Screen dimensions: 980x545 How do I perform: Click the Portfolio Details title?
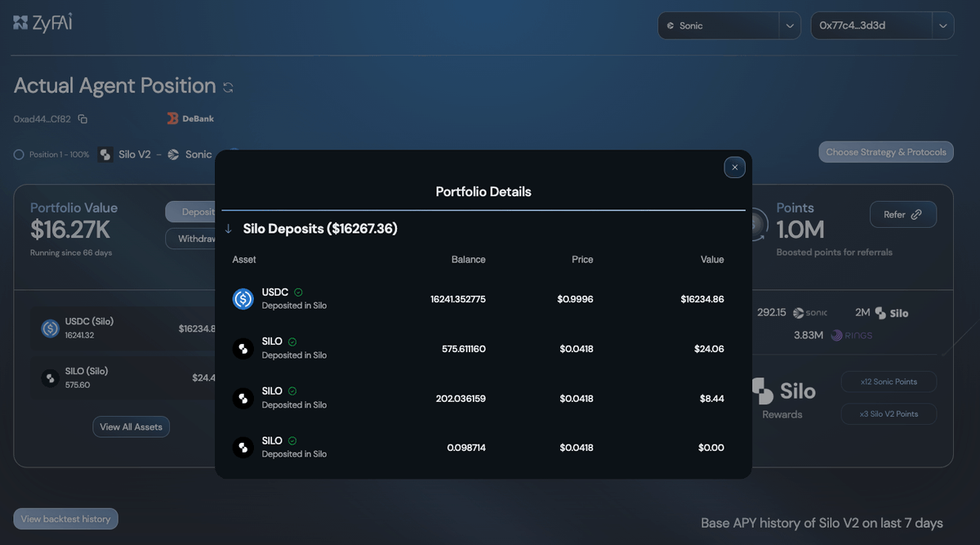[x=483, y=192]
